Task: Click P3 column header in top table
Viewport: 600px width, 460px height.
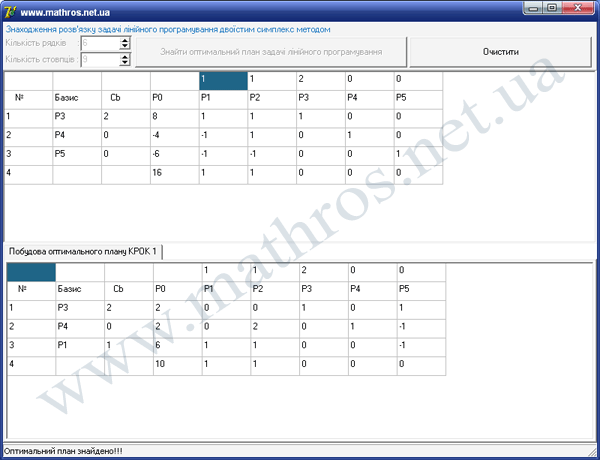Action: pyautogui.click(x=321, y=100)
